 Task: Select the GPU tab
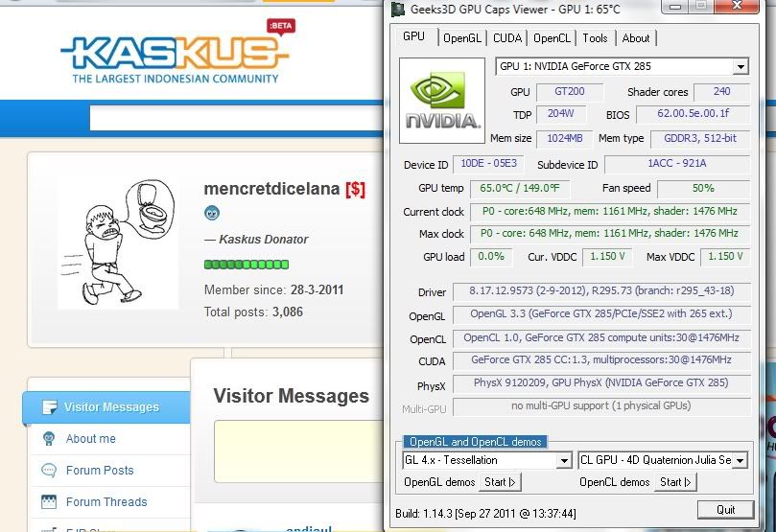[x=413, y=36]
